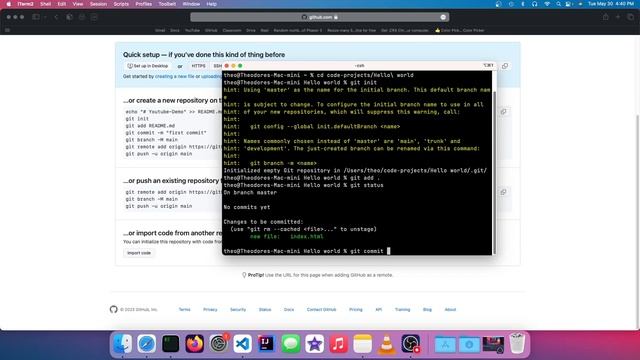Click Safari Share icon in toolbar
640x360 pixels.
pos(606,17)
